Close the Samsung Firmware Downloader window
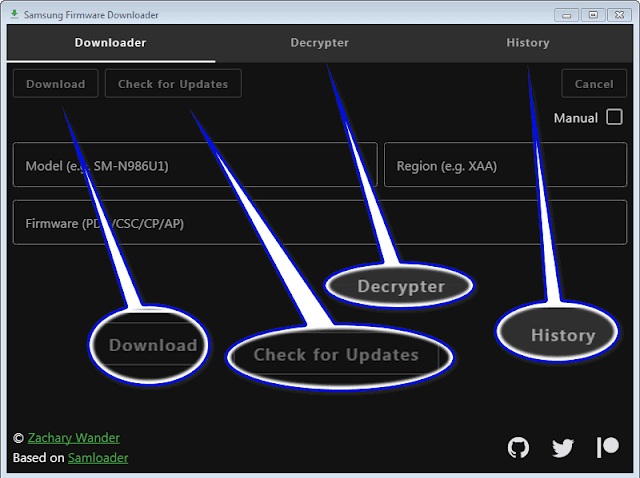 [620, 15]
